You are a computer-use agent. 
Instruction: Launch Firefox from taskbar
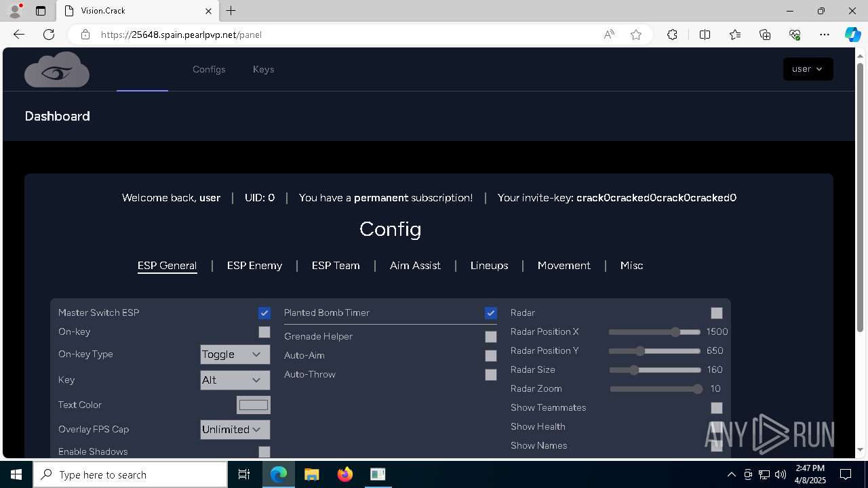344,474
